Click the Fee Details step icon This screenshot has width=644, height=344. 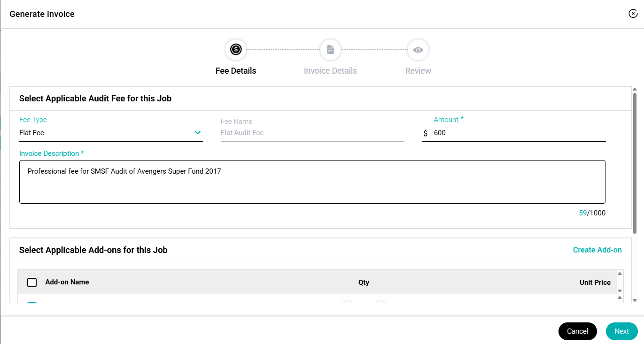point(236,49)
